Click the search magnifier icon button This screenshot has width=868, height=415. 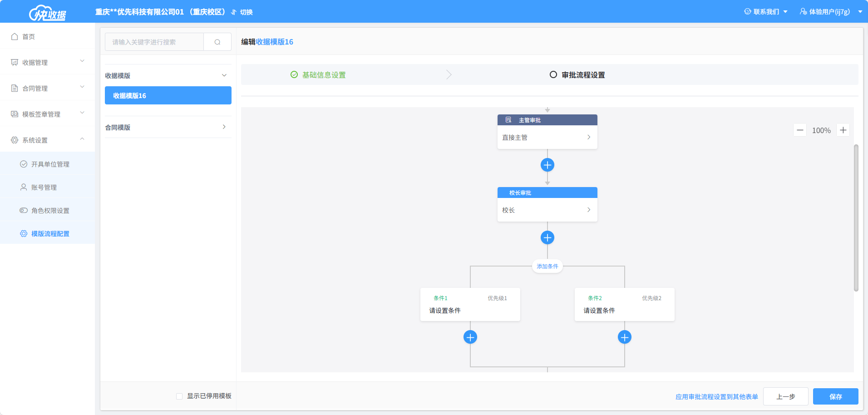tap(217, 42)
